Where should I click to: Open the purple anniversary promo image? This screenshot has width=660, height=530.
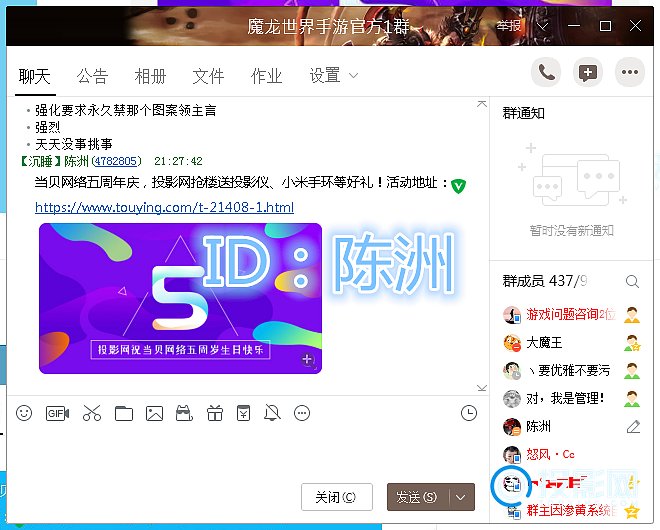coord(181,298)
